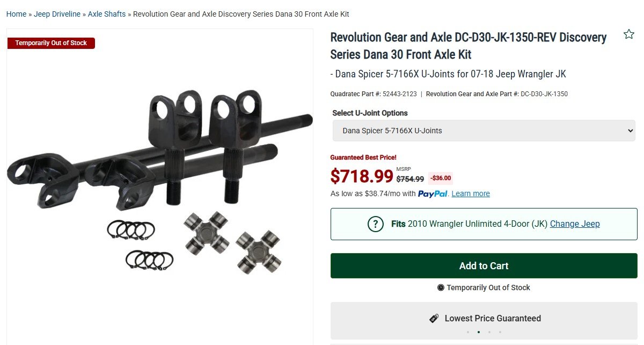
Task: Navigate to Axle Shafts breadcrumb
Action: [107, 14]
